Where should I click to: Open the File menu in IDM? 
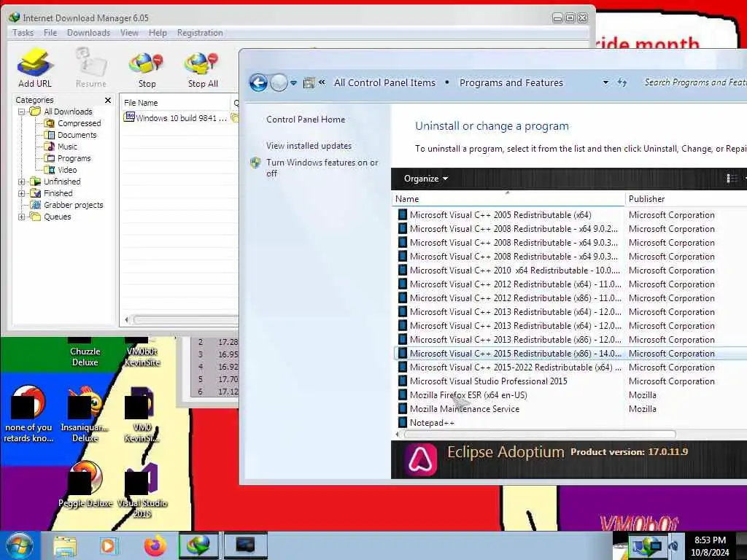(50, 33)
